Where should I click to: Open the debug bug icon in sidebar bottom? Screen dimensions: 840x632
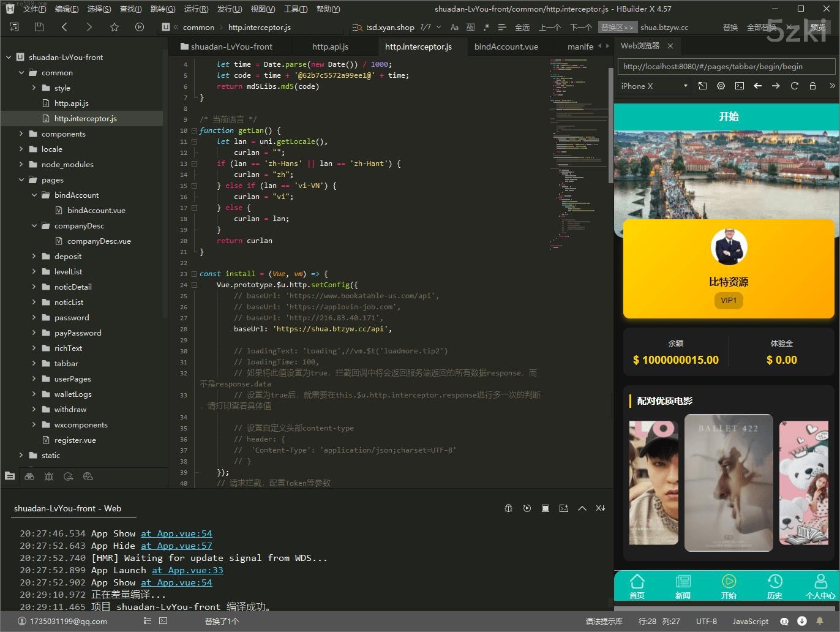coord(49,476)
